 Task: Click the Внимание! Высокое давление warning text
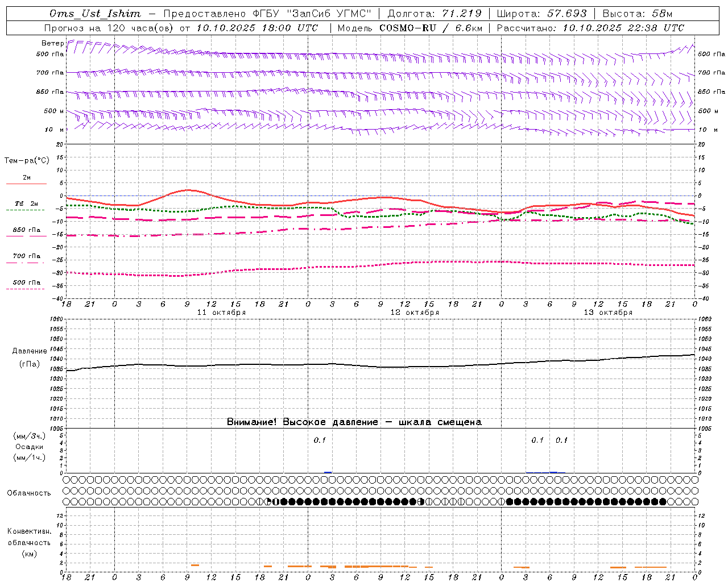pos(354,422)
